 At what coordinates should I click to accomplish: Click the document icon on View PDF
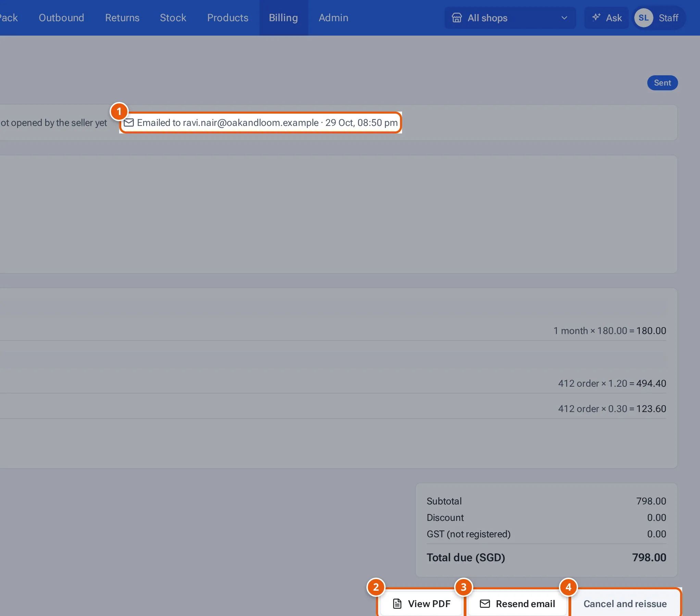[x=397, y=604]
